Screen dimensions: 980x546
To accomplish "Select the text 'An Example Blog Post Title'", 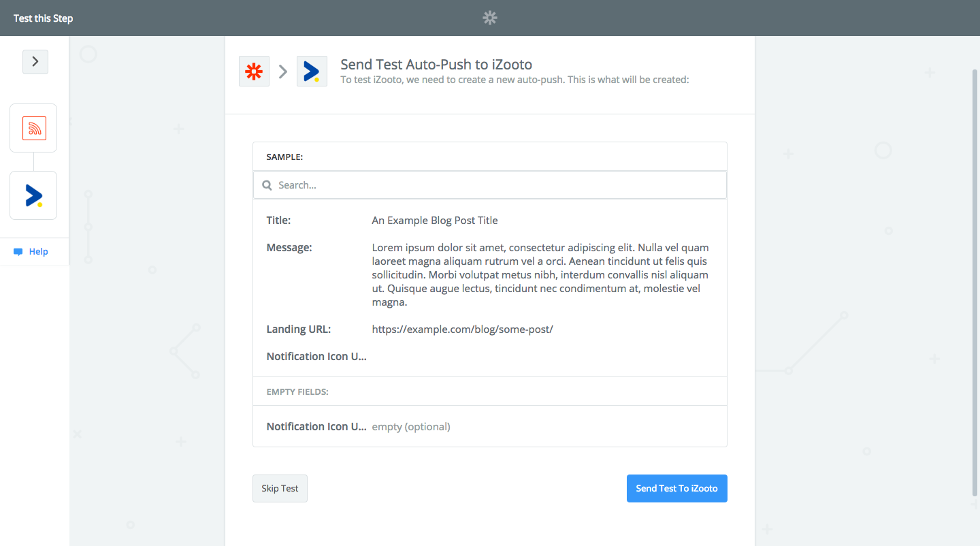I will 435,221.
